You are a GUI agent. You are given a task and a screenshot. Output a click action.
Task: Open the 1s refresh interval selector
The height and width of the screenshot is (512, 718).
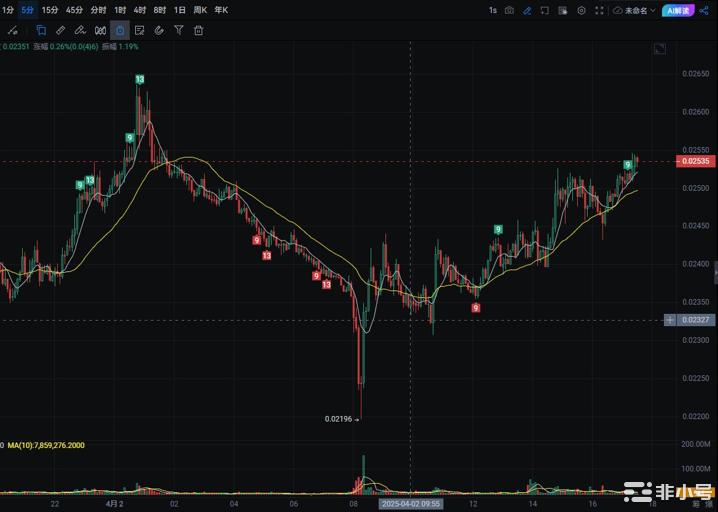[492, 10]
